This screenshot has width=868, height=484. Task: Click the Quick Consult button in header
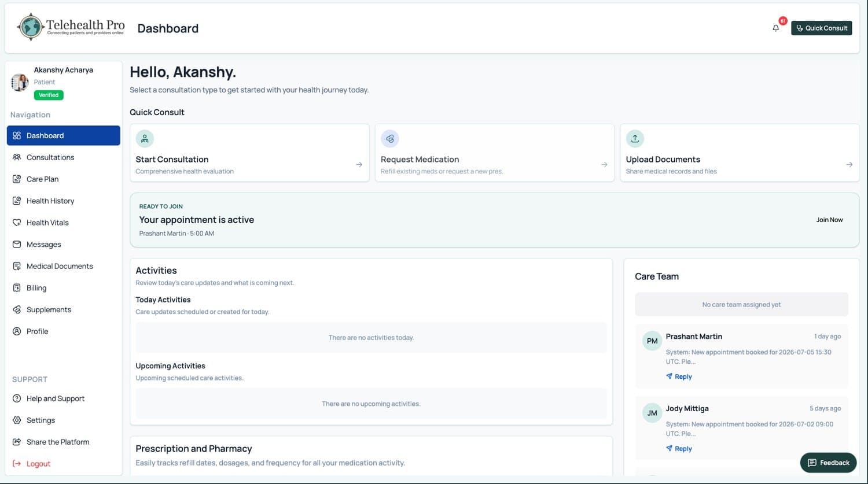(x=821, y=28)
